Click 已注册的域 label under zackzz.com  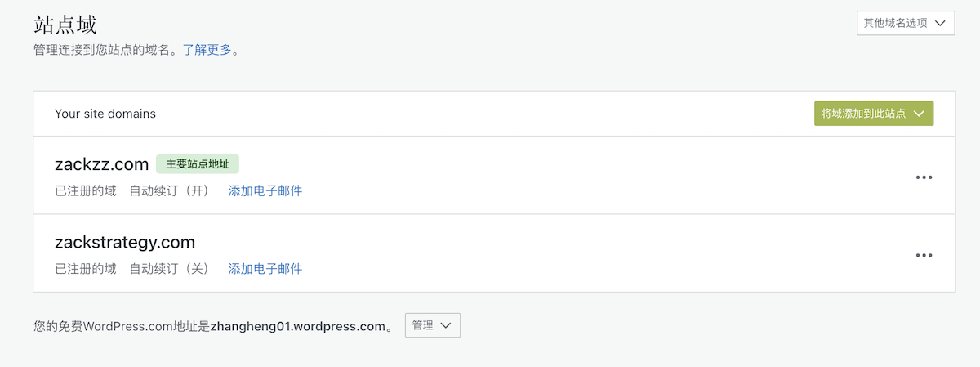[x=86, y=190]
